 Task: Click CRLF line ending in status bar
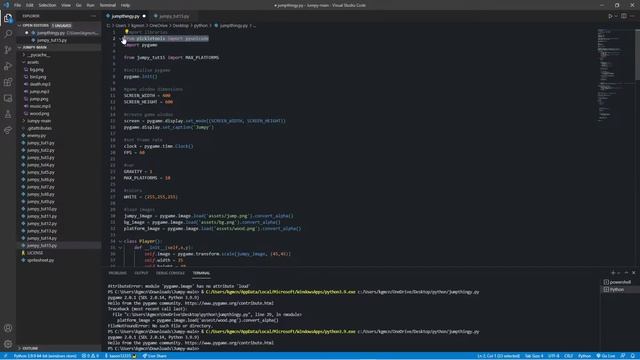569,356
